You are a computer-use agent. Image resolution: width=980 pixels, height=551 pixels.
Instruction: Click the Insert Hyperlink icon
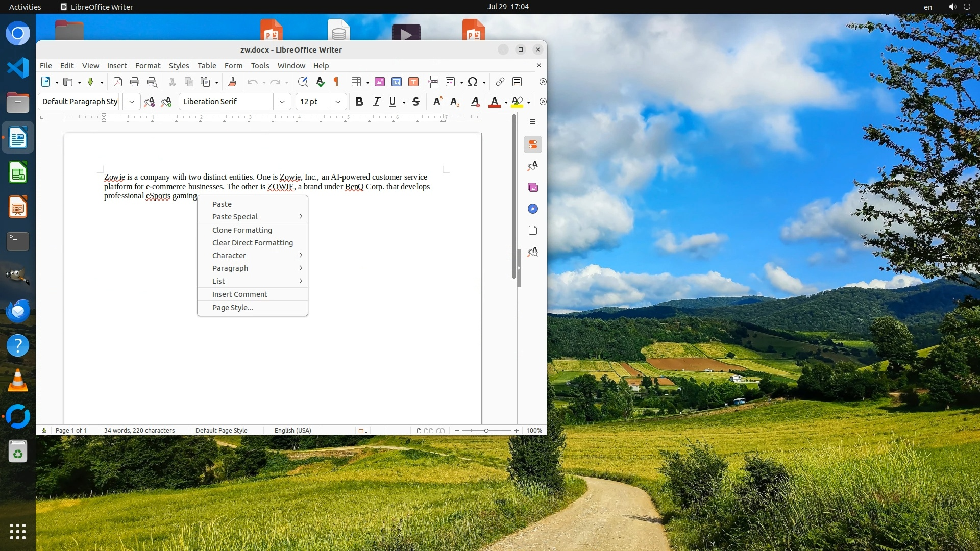click(x=500, y=82)
